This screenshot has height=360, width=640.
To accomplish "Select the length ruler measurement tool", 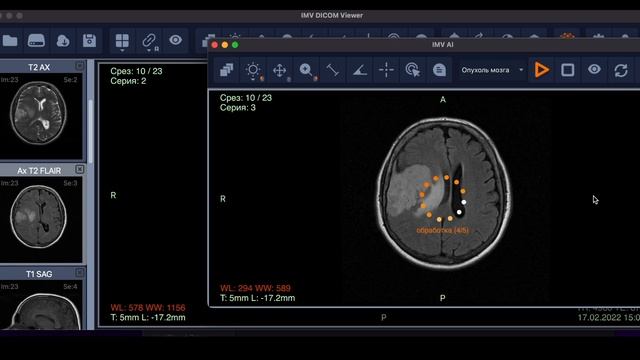I will (x=333, y=70).
